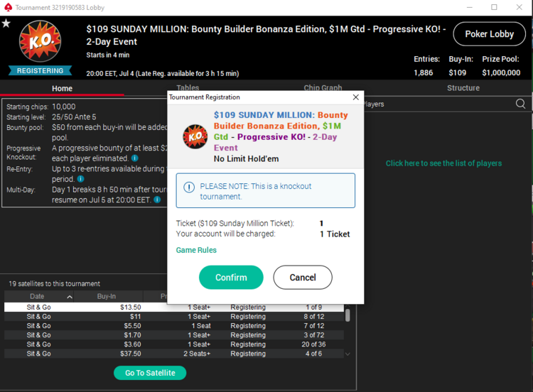Click the '20 of 36' players cell

pyautogui.click(x=313, y=344)
